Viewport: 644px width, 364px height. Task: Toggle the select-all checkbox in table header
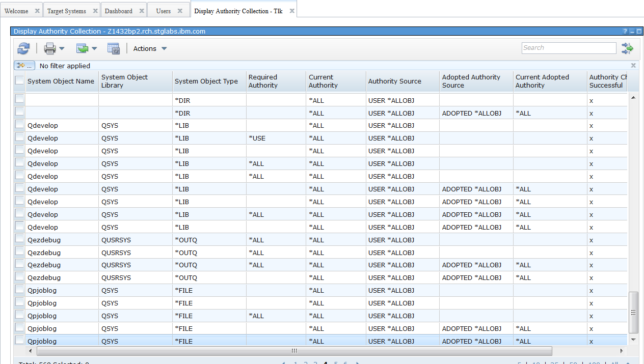click(x=19, y=80)
